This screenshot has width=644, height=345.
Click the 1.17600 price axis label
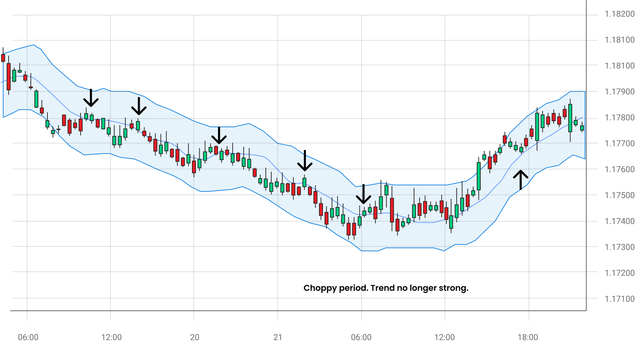tap(619, 170)
